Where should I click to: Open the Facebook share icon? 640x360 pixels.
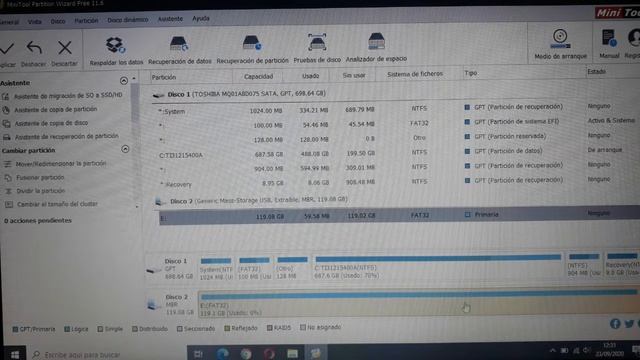pos(615,324)
